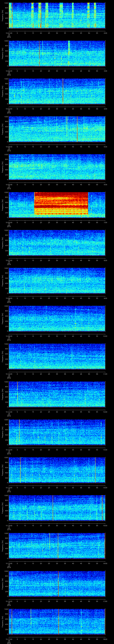The image size is (114, 644).
Task: Click red vertical spike near 19s in 10:02:00 panel
Action: [39, 53]
